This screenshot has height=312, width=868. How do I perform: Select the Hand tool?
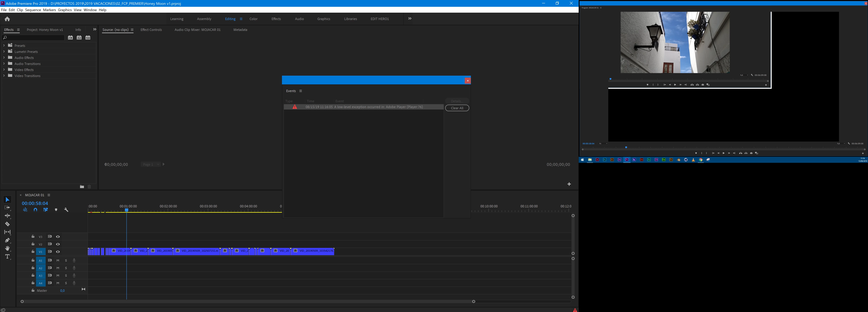coord(7,248)
